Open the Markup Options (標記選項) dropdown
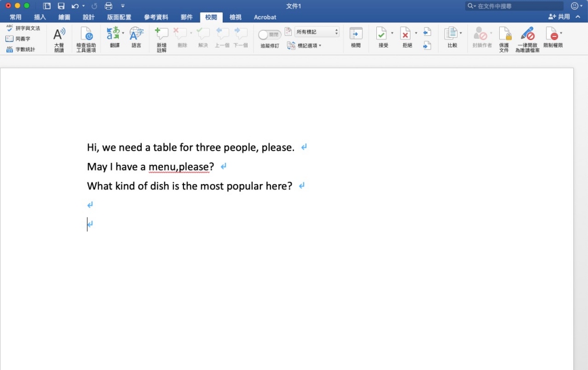The height and width of the screenshot is (370, 588). (x=305, y=45)
